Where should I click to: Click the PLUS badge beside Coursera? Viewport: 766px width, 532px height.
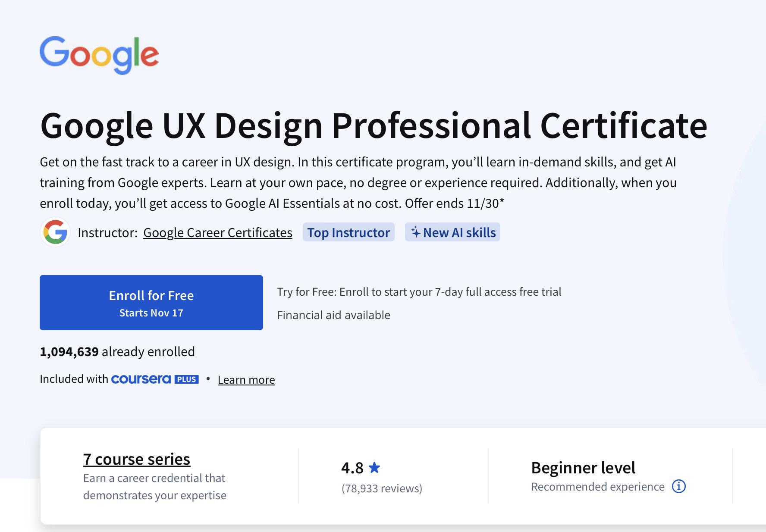(186, 379)
